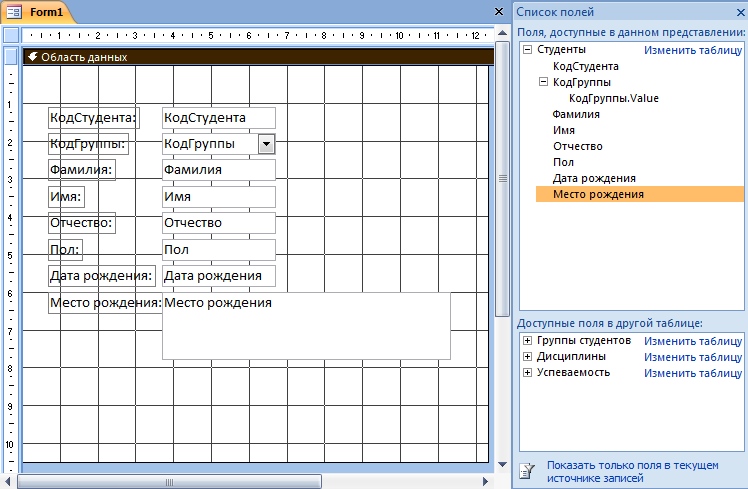The image size is (748, 489).
Task: Click the vertical scrollbar thumb
Action: click(502, 178)
